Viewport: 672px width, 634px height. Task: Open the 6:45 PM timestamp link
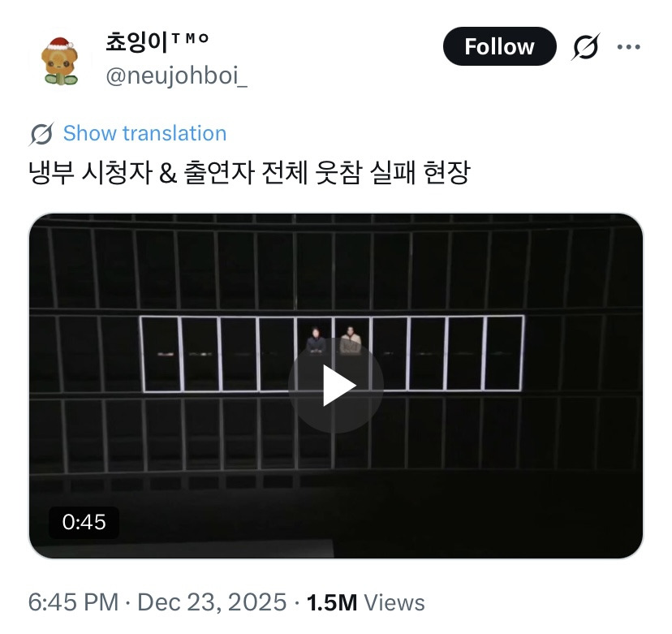tap(73, 602)
